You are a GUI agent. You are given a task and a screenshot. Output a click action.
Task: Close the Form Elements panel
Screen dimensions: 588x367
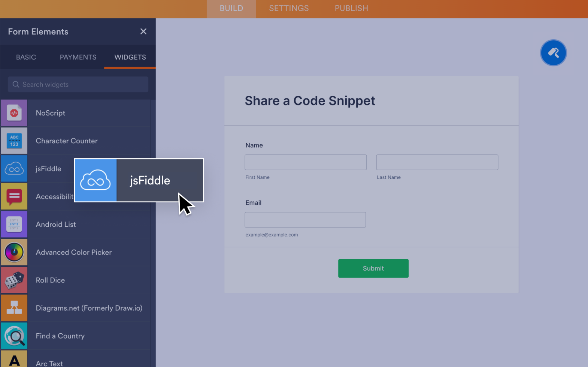(143, 31)
